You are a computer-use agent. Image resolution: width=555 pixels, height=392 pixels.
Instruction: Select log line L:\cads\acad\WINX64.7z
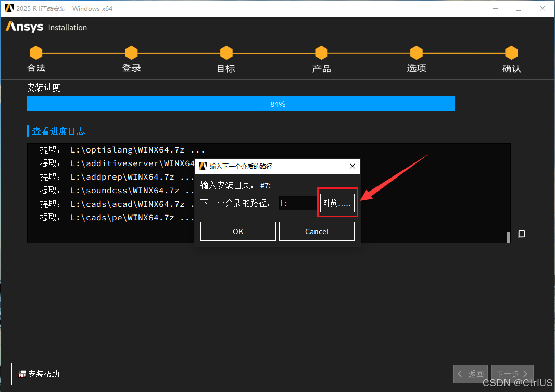coord(117,204)
